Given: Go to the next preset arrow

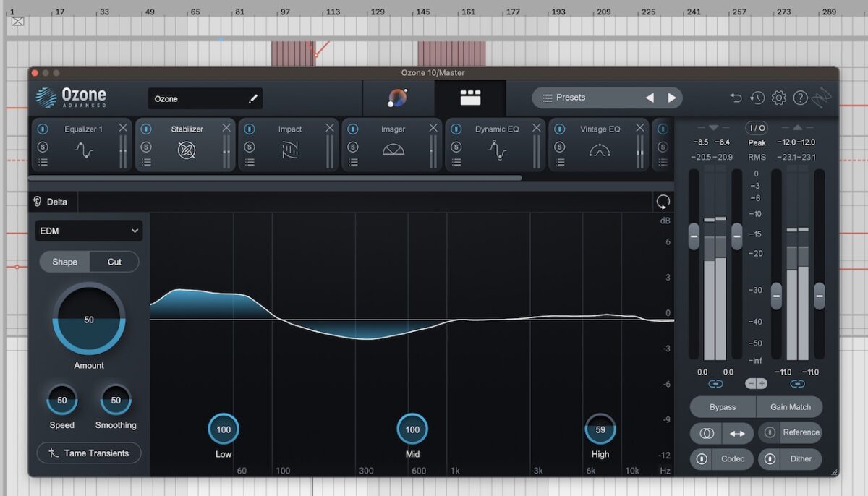Looking at the screenshot, I should [x=672, y=98].
